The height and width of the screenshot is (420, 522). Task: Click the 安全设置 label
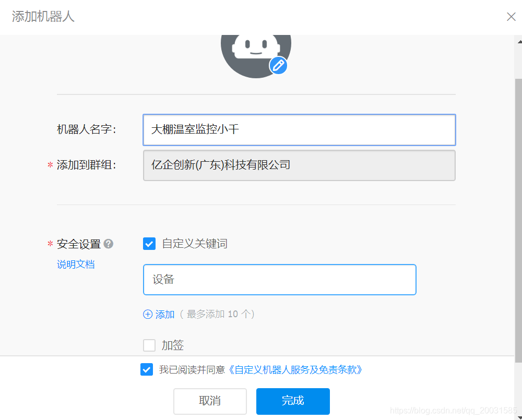(79, 244)
